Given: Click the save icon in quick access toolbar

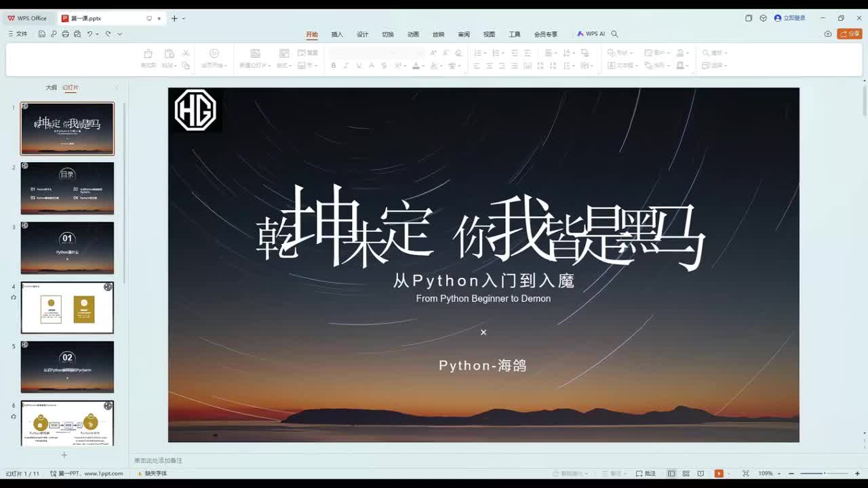Looking at the screenshot, I should click(x=42, y=34).
